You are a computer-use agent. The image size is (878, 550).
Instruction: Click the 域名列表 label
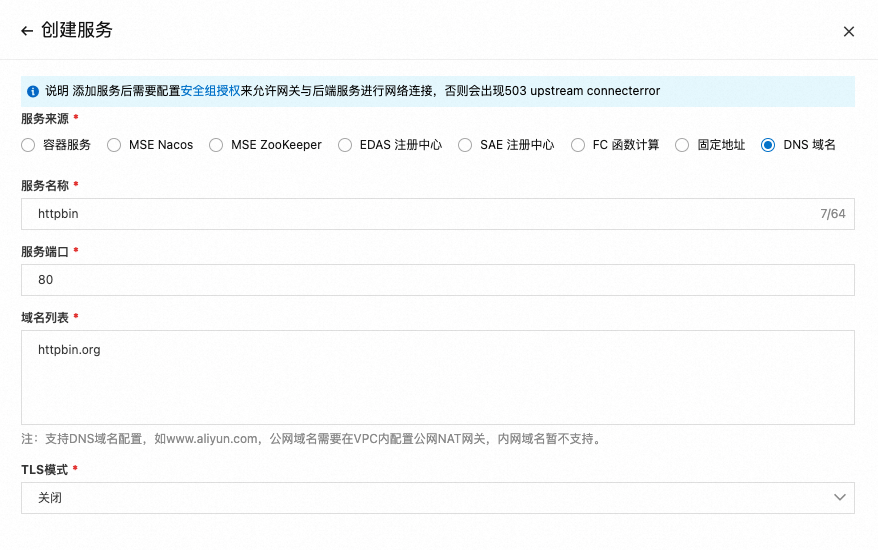pos(45,318)
